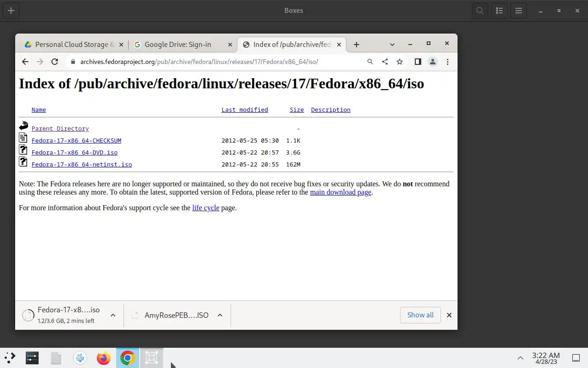Image resolution: width=588 pixels, height=368 pixels.
Task: Go back in Chrome
Action: [25, 62]
